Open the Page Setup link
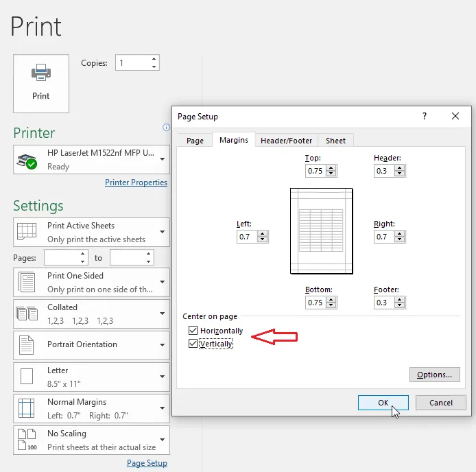This screenshot has width=476, height=472. pyautogui.click(x=147, y=463)
